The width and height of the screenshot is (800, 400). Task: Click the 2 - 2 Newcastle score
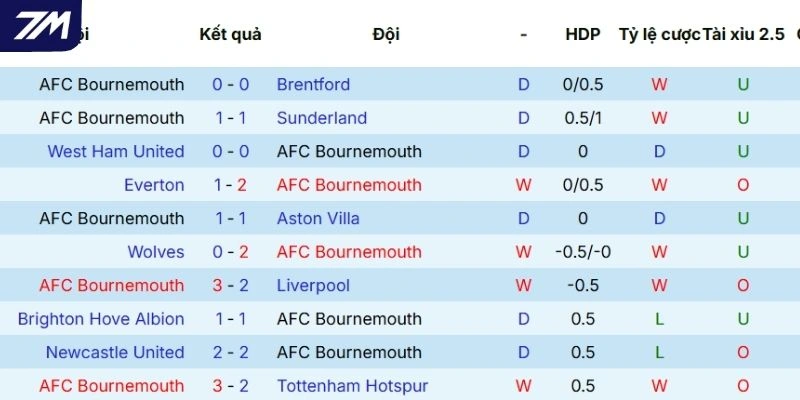coord(231,353)
